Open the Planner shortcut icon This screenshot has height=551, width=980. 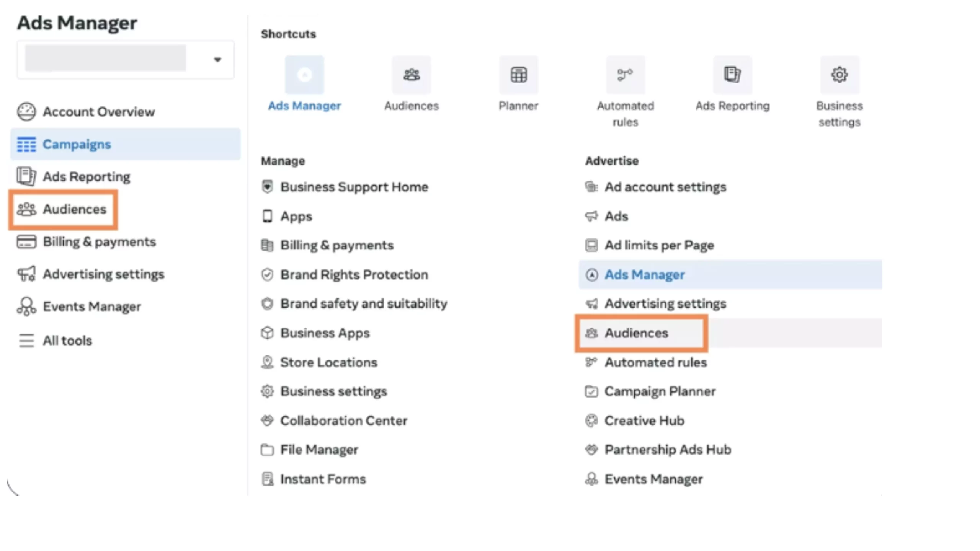tap(518, 75)
